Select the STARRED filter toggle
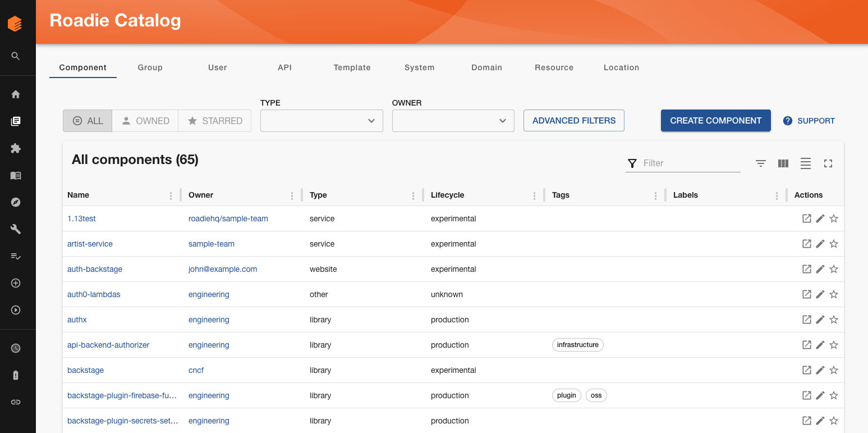 [x=215, y=121]
